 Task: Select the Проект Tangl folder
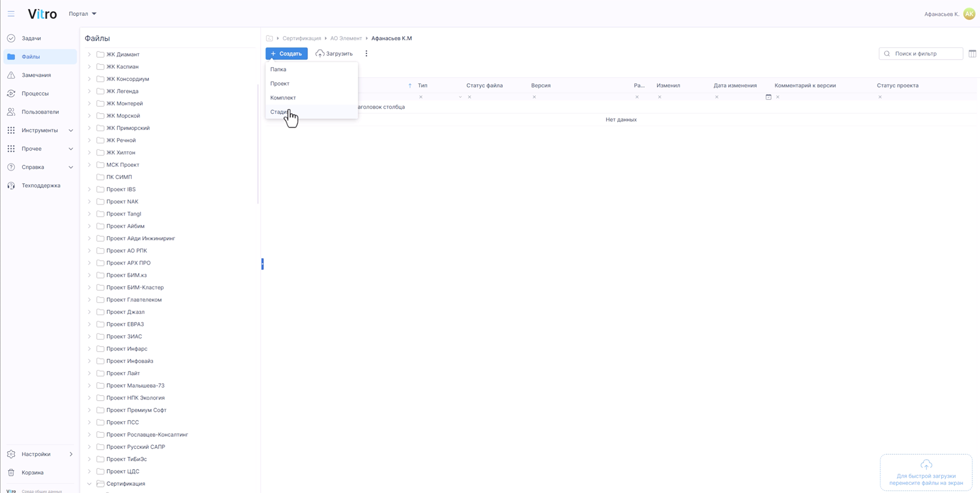click(x=124, y=214)
